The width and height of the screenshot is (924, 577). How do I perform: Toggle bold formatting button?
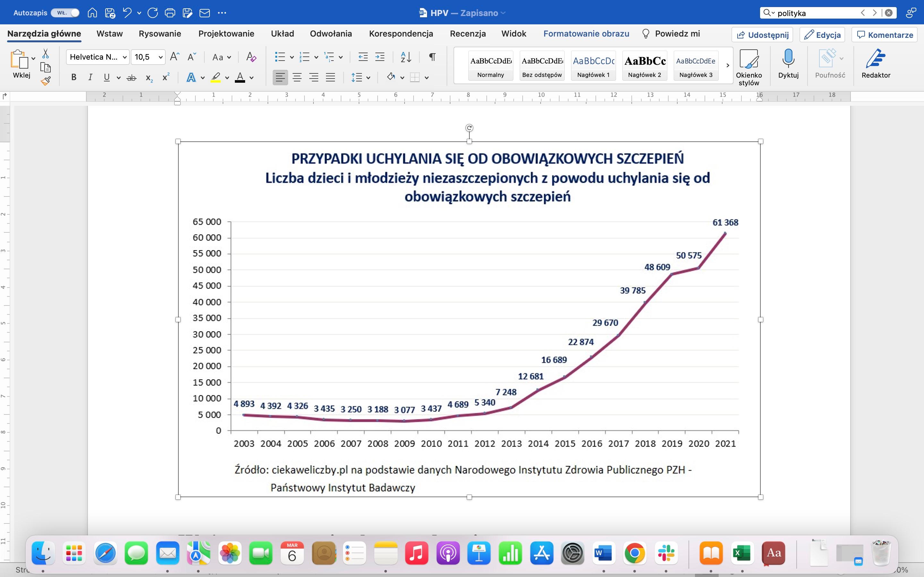click(74, 78)
